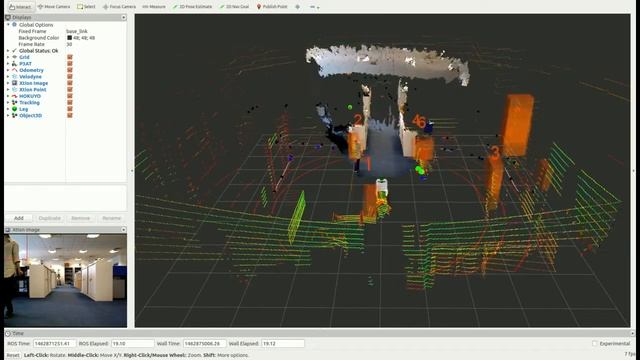Expand the Odometry display properties

point(8,70)
